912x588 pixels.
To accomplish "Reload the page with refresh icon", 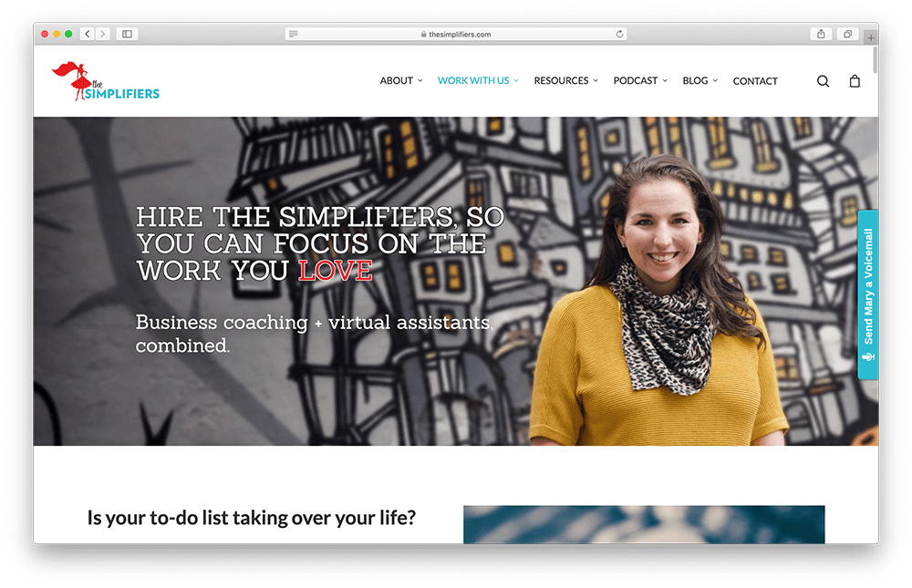I will pyautogui.click(x=619, y=35).
